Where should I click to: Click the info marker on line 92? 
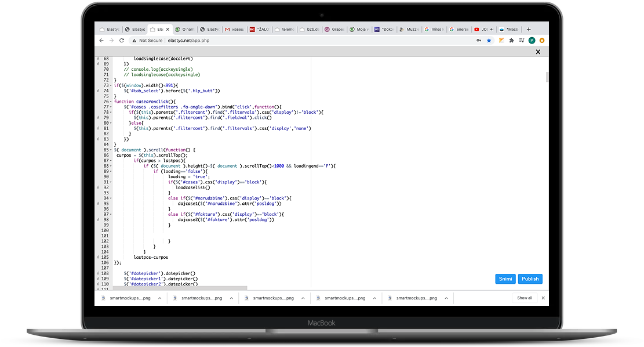tap(98, 187)
